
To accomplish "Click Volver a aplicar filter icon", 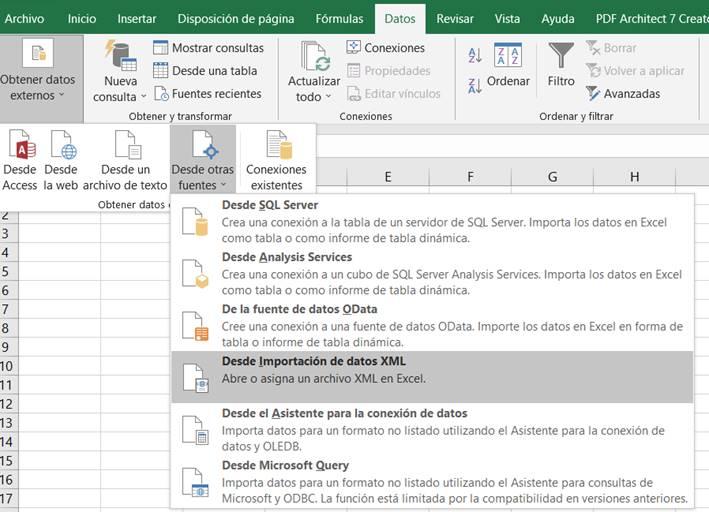I will [593, 71].
